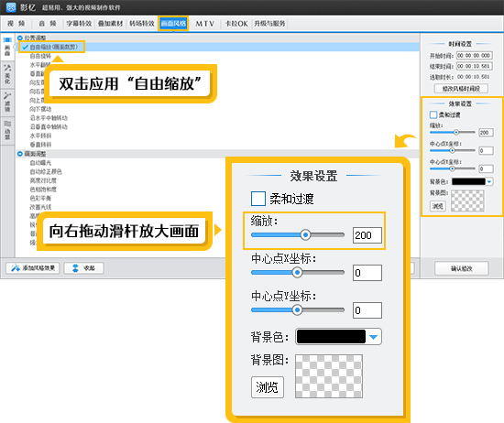Click the blue arrows icon on 收起
Screen dimensions: 504x423
(x=75, y=268)
